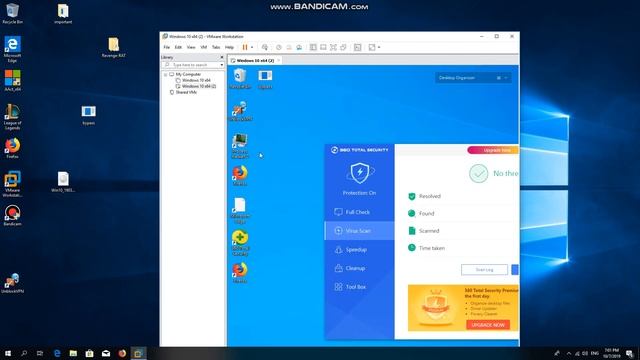Viewport: 640px width, 360px height.
Task: Select the upper Firefox icon inside VM desktop
Action: [x=240, y=176]
